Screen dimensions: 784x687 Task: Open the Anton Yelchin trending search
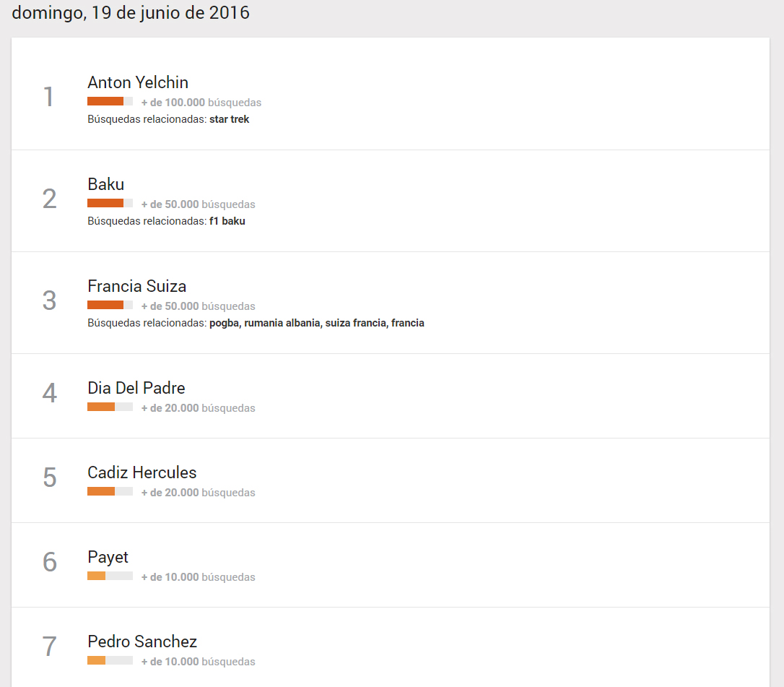(138, 82)
